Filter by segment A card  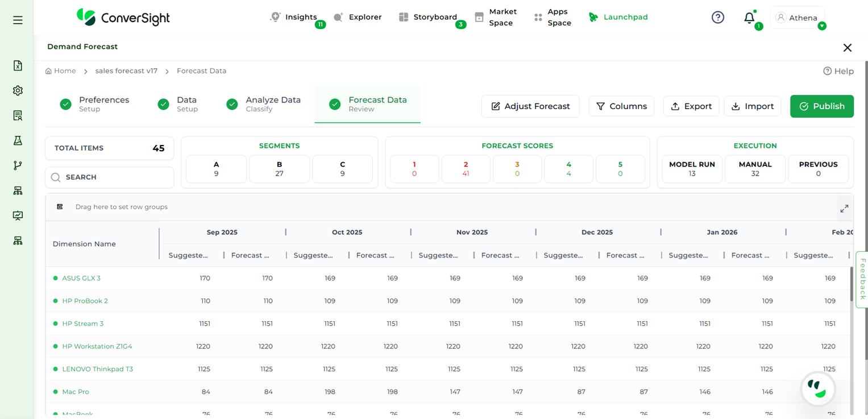[x=216, y=169]
